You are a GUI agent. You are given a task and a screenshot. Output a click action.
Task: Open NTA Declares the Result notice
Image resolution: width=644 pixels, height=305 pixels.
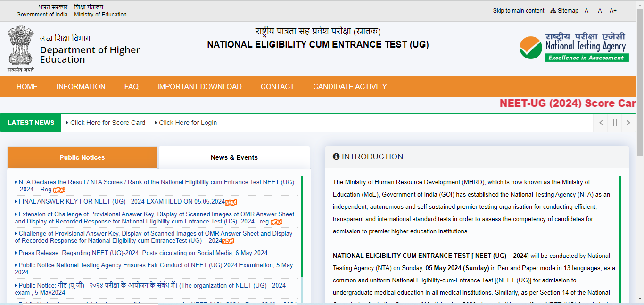point(155,186)
